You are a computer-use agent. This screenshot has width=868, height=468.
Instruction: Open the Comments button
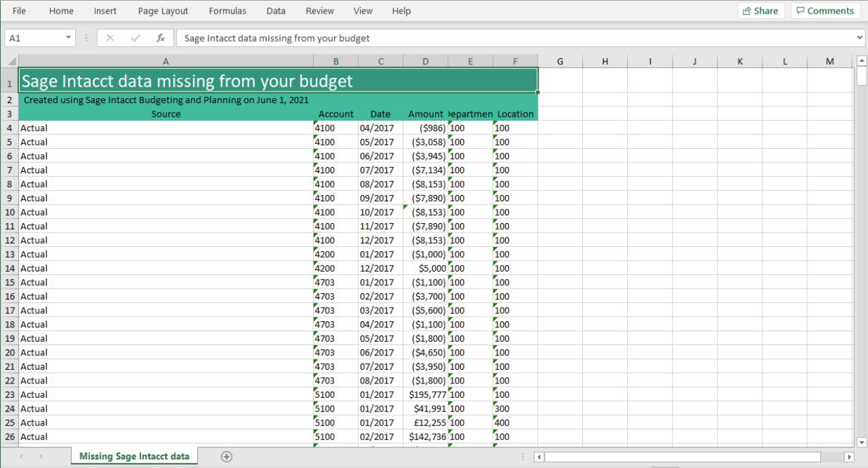point(826,11)
